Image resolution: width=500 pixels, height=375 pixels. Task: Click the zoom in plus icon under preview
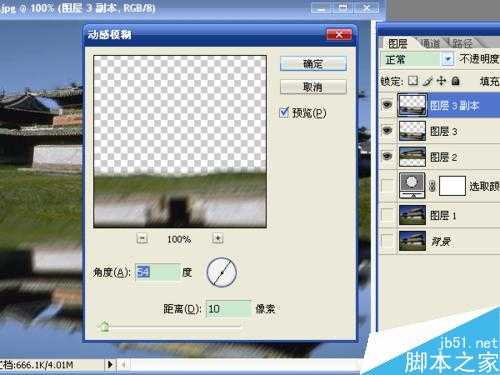(x=218, y=238)
